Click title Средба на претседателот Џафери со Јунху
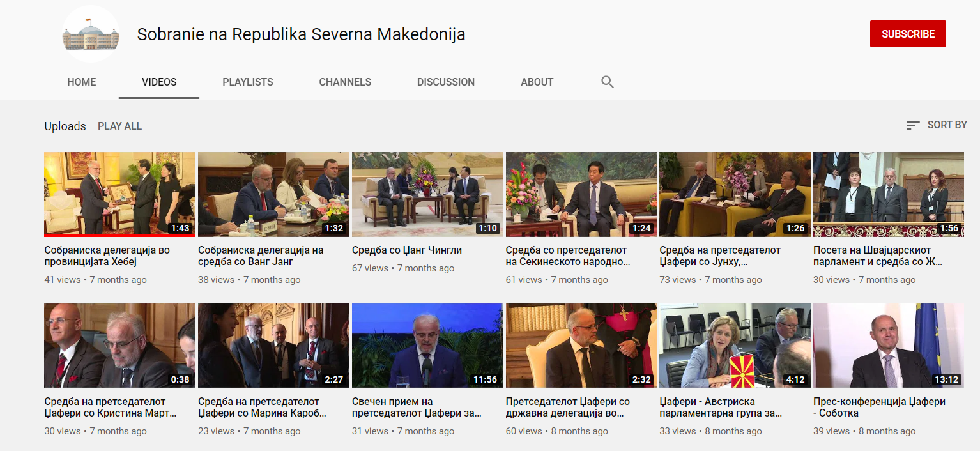980x451 pixels. (x=720, y=256)
